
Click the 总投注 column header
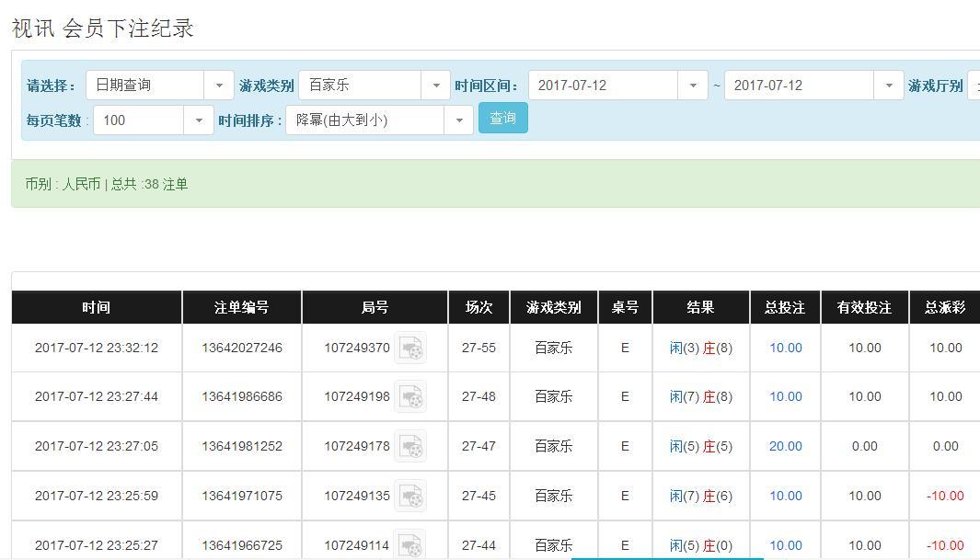(x=785, y=307)
